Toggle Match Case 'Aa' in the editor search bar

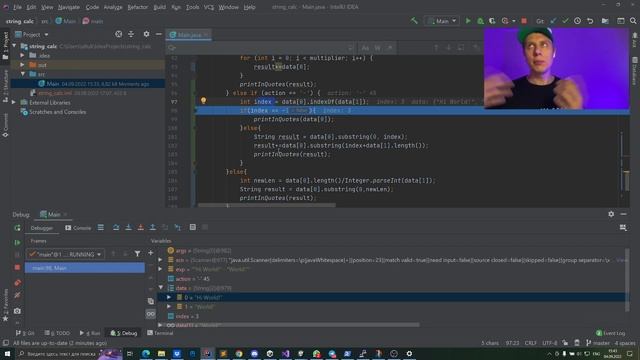click(365, 48)
